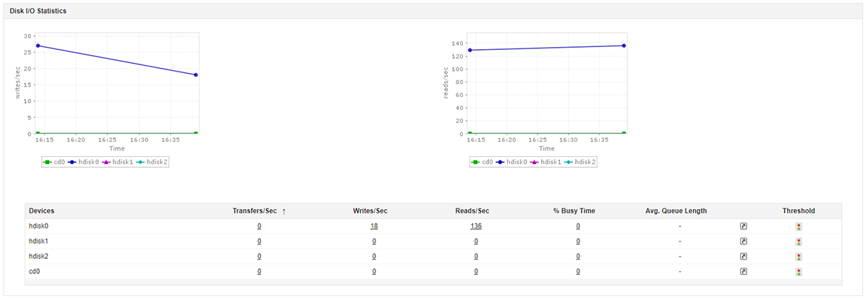Click last hdisk0 data point on reads chart

pyautogui.click(x=624, y=46)
